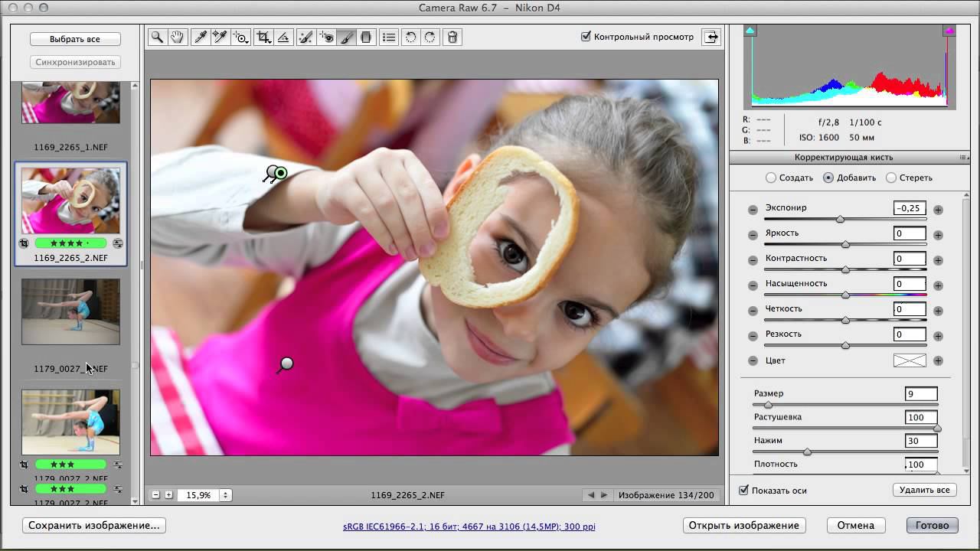Image resolution: width=980 pixels, height=551 pixels.
Task: Go to the previous image arrow
Action: pyautogui.click(x=590, y=495)
